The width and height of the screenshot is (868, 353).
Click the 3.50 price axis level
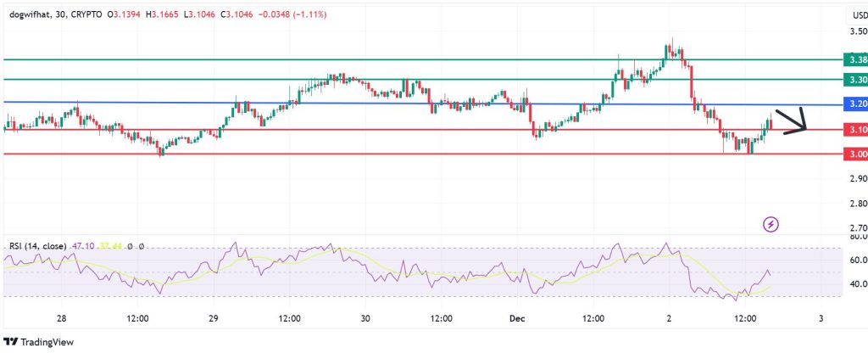pos(855,32)
